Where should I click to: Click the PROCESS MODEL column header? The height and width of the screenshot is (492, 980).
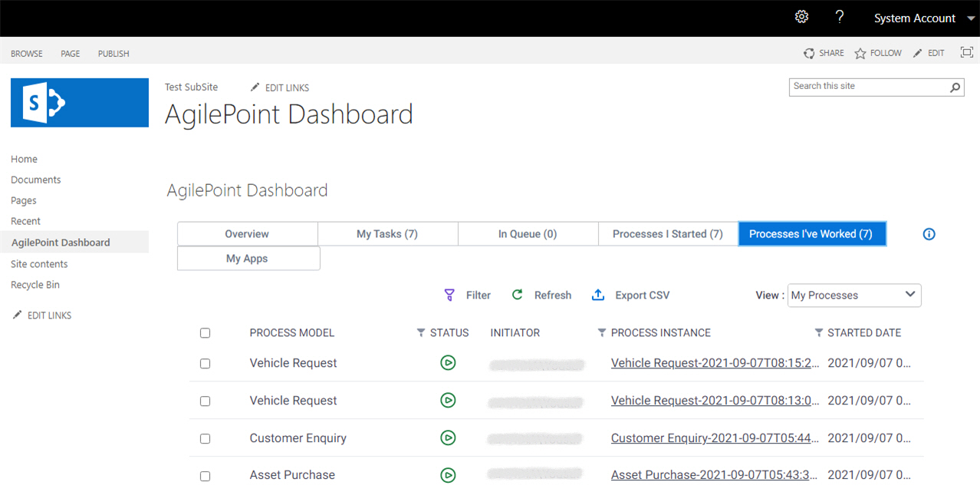pos(292,333)
